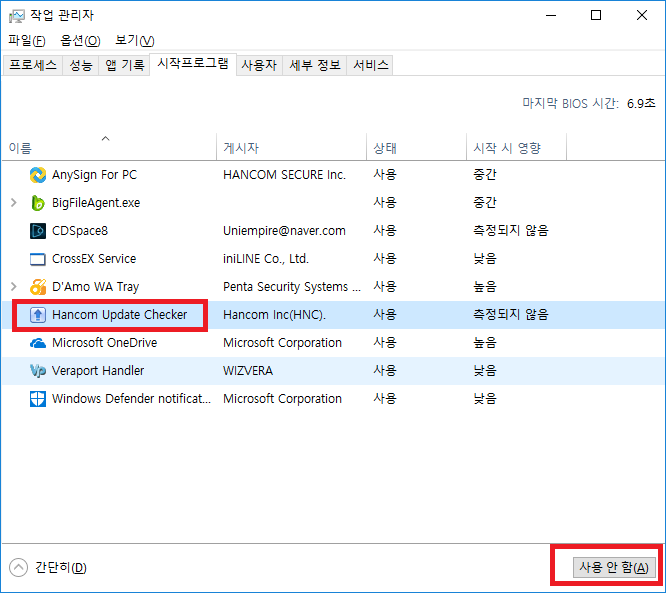Click the 마지막 BIOS 시간 value 6.9초
The image size is (666, 593).
[641, 104]
